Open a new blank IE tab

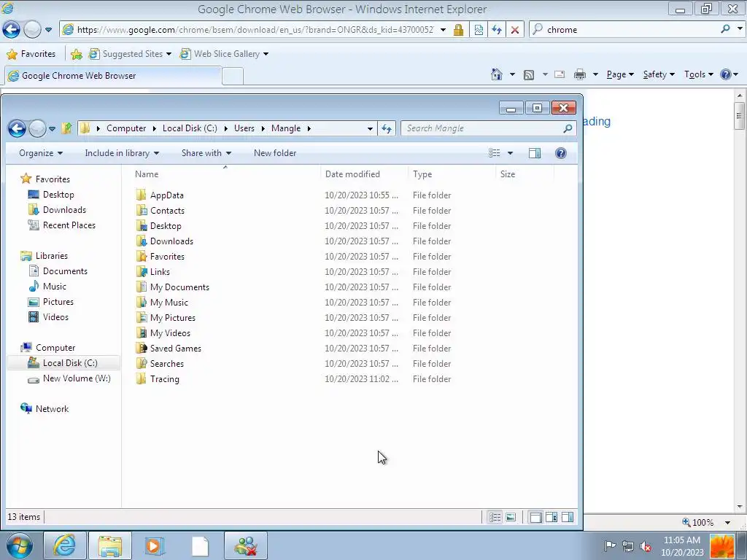(233, 76)
